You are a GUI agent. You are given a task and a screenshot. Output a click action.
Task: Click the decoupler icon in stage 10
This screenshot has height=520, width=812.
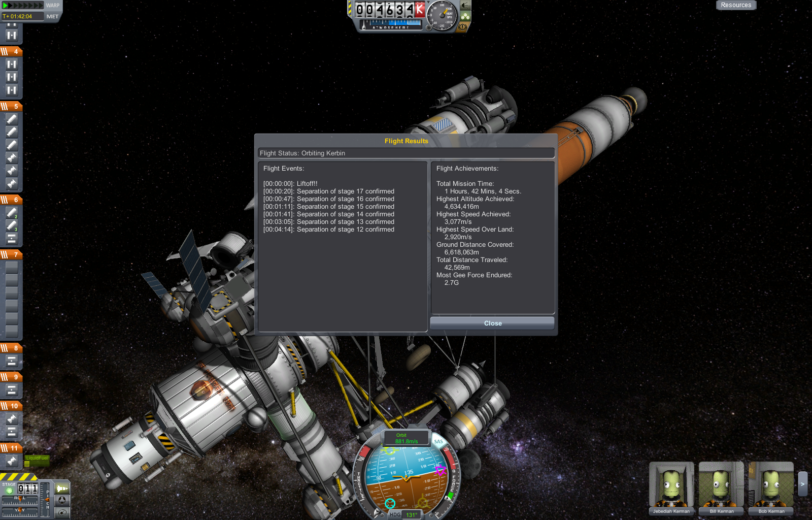[12, 432]
